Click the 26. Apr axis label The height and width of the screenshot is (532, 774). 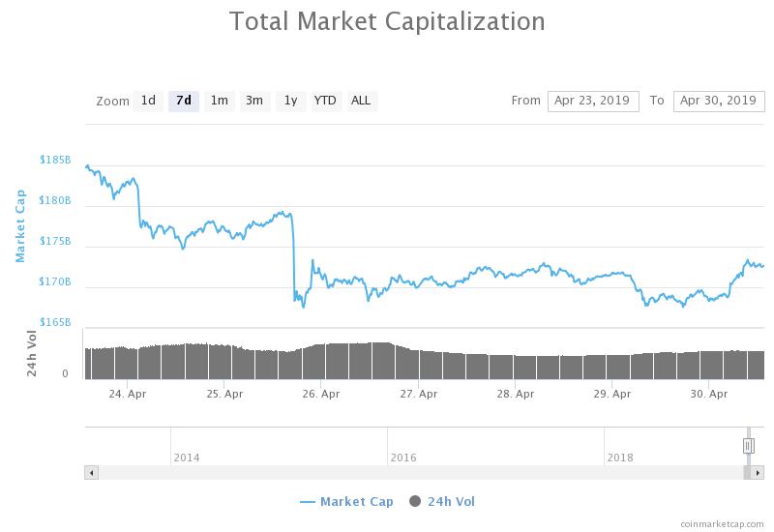coord(321,394)
